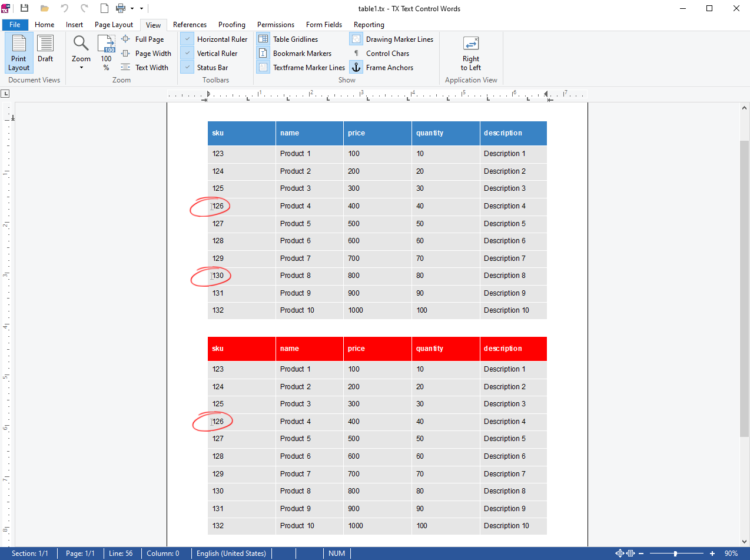
Task: Click the TX application logo icon
Action: (6, 8)
